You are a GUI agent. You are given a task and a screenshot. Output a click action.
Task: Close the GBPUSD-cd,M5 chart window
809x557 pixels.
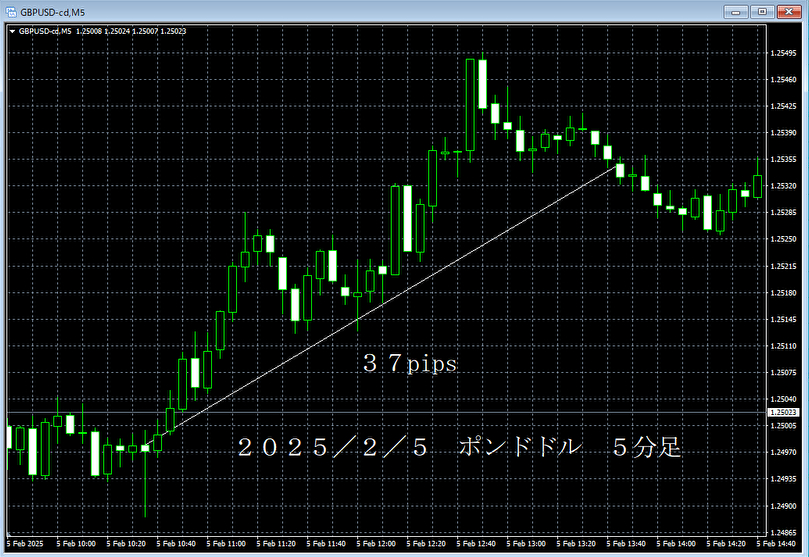[789, 11]
